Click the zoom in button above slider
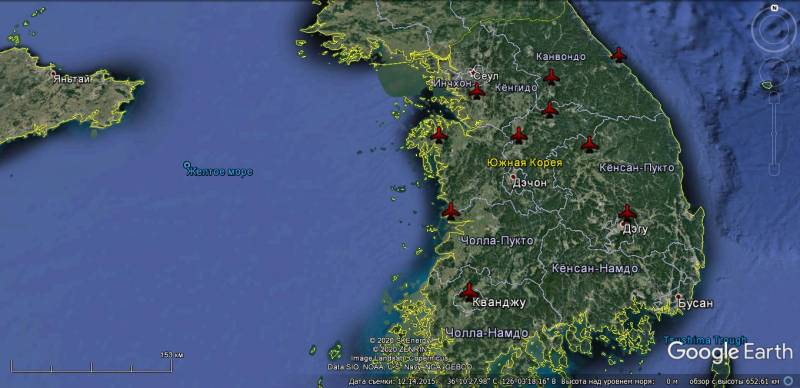This screenshot has height=388, width=800. 774,99
